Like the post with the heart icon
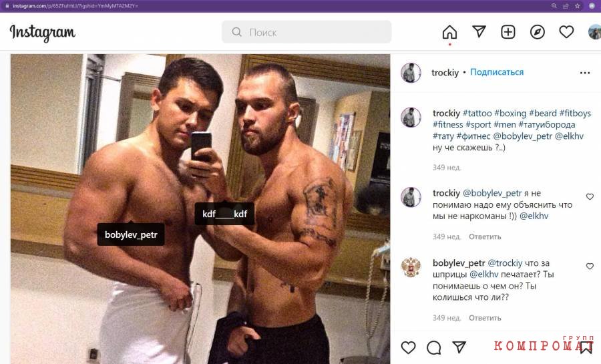 click(x=408, y=347)
